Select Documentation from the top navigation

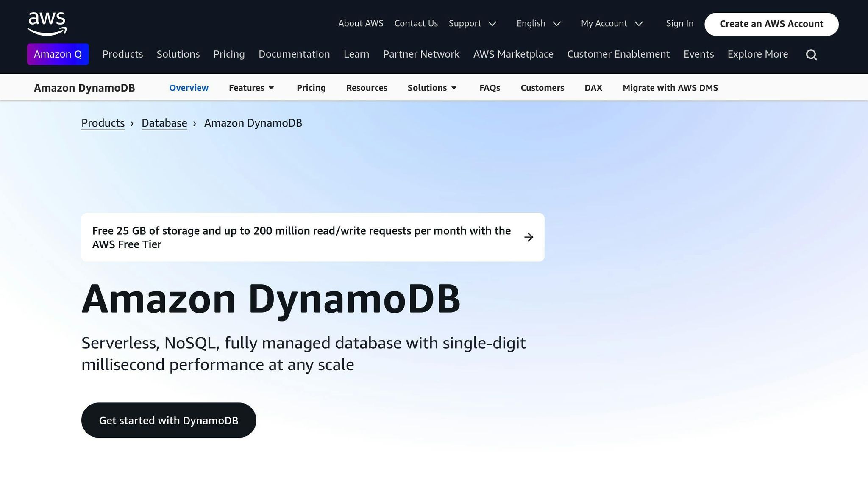(294, 54)
